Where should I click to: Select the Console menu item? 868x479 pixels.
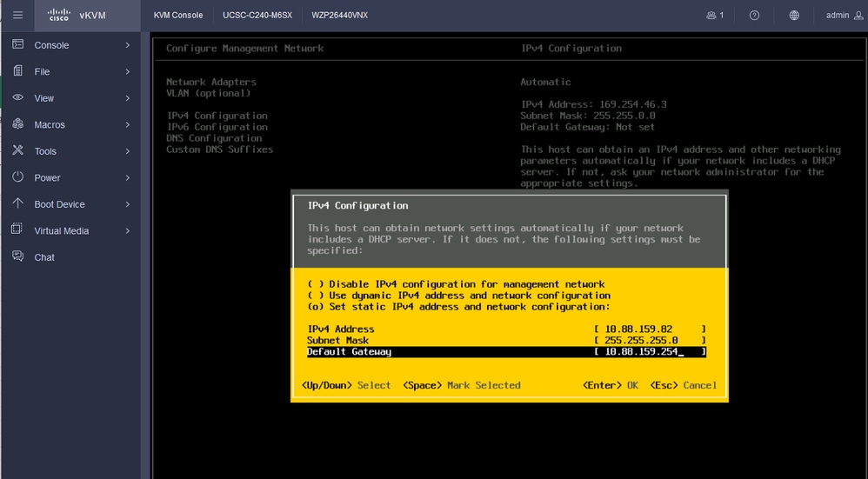point(70,45)
